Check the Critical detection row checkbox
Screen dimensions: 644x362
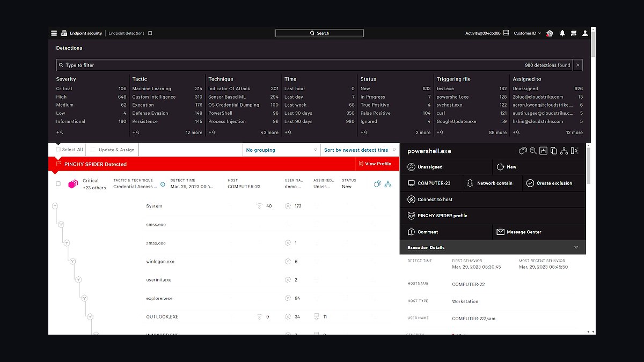[x=58, y=183]
